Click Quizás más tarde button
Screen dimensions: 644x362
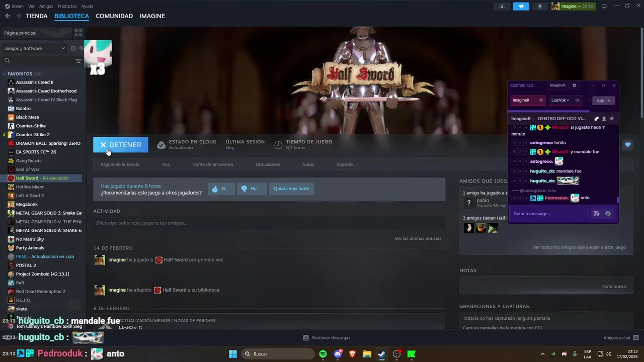pyautogui.click(x=291, y=189)
